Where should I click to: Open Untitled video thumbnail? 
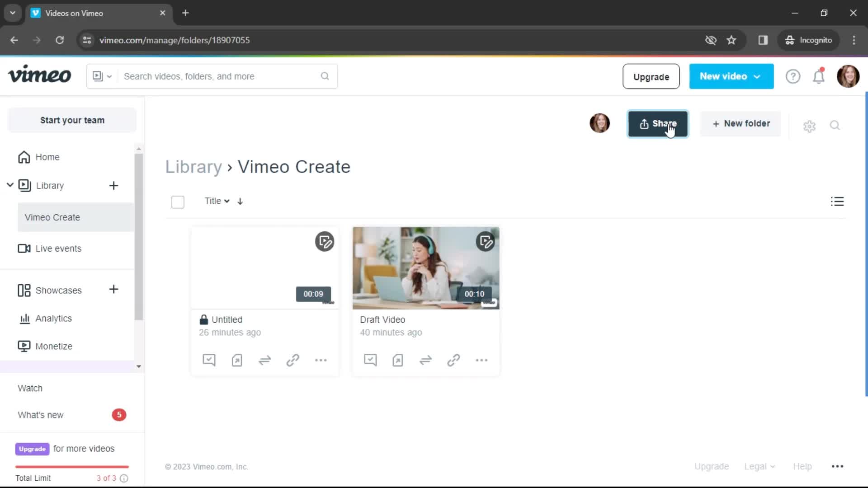tap(265, 268)
